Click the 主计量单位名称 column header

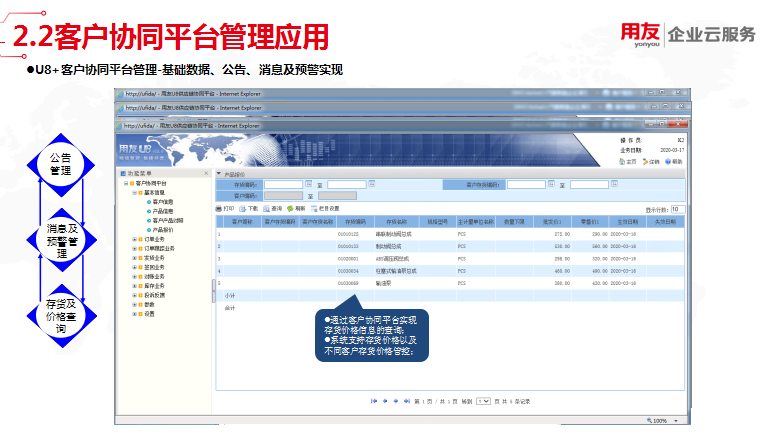pyautogui.click(x=476, y=222)
